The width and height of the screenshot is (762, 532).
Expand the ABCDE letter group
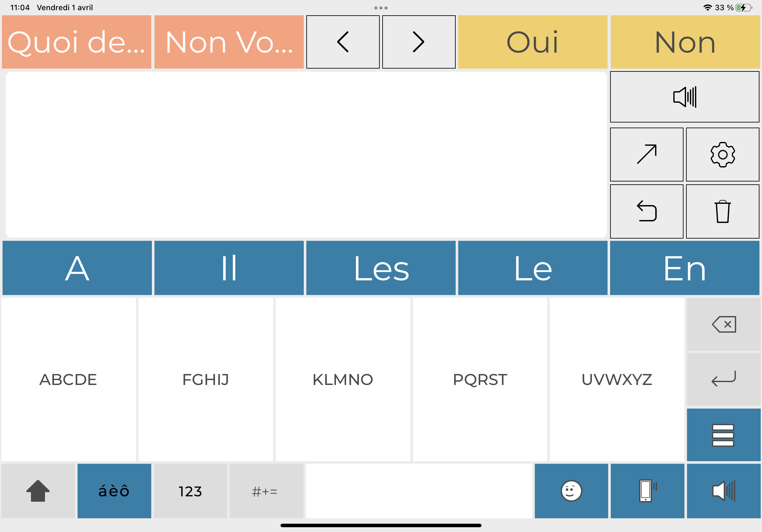point(68,380)
